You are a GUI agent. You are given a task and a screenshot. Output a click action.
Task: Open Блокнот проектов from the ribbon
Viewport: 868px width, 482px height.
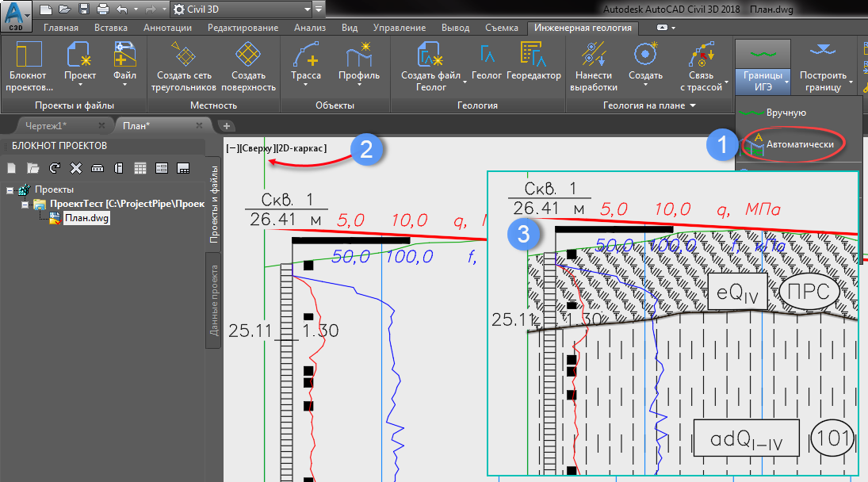pos(29,66)
